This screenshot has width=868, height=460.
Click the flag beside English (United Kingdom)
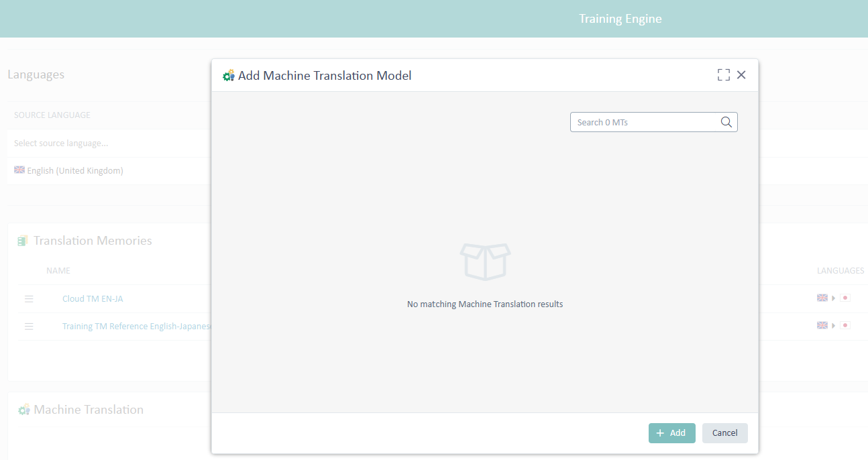click(19, 170)
